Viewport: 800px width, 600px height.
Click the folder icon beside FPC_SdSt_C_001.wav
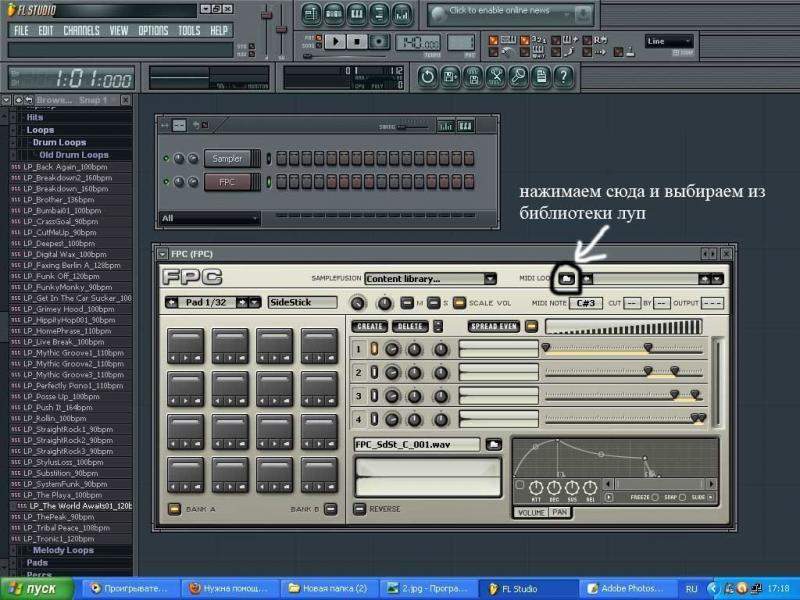[493, 444]
